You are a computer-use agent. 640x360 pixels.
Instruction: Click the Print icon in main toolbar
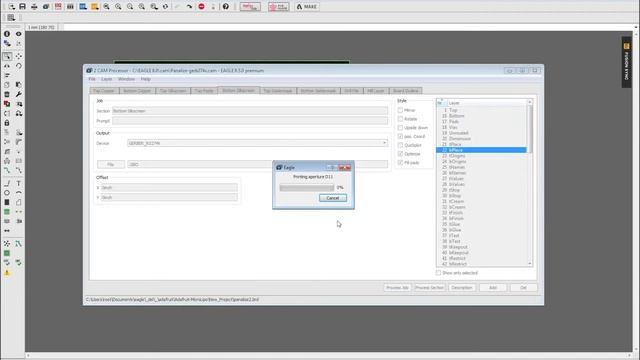tap(34, 7)
